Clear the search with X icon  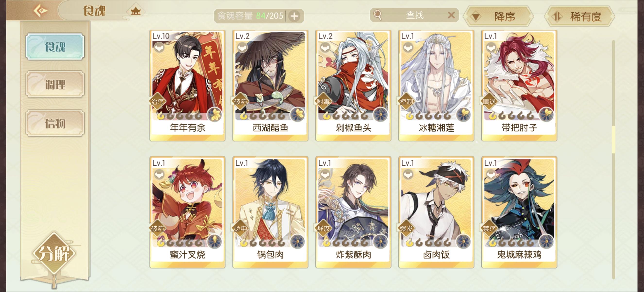click(x=451, y=15)
